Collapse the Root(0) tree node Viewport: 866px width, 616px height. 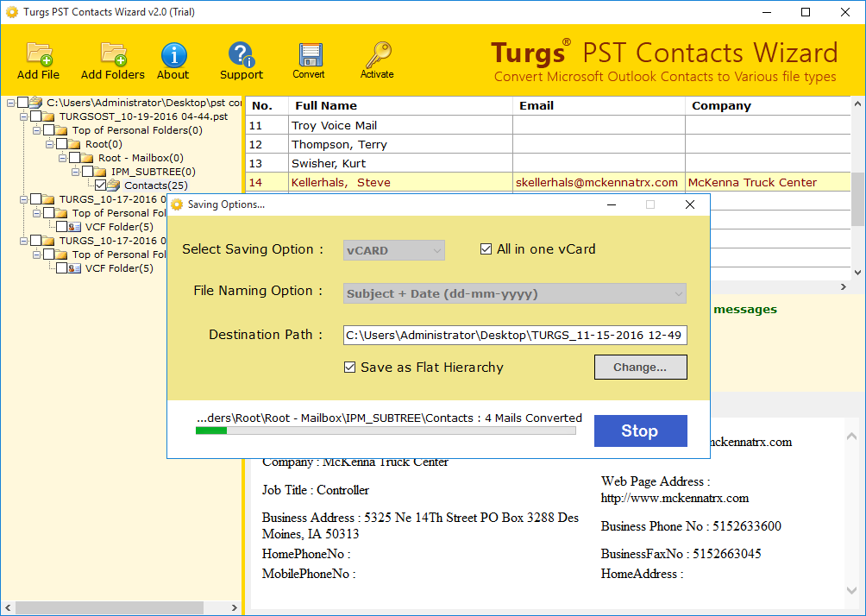[50, 144]
